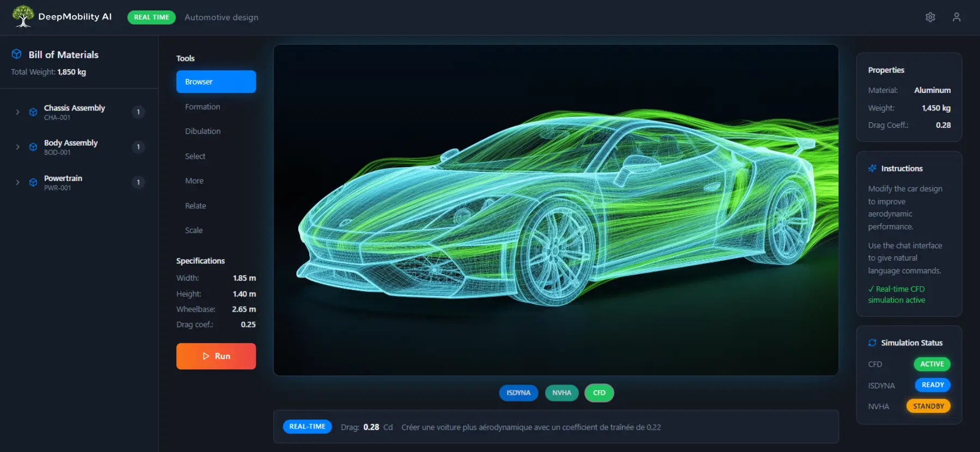Image resolution: width=980 pixels, height=452 pixels.
Task: Open the More tool entry
Action: (x=216, y=181)
